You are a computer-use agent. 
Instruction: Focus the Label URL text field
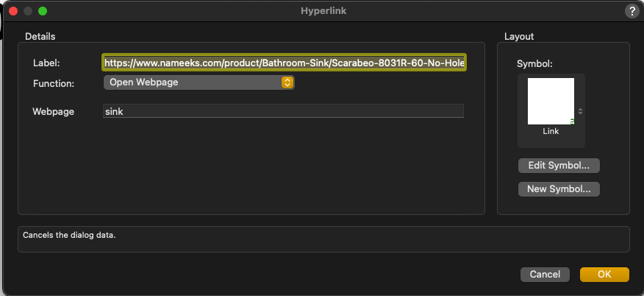[285, 63]
